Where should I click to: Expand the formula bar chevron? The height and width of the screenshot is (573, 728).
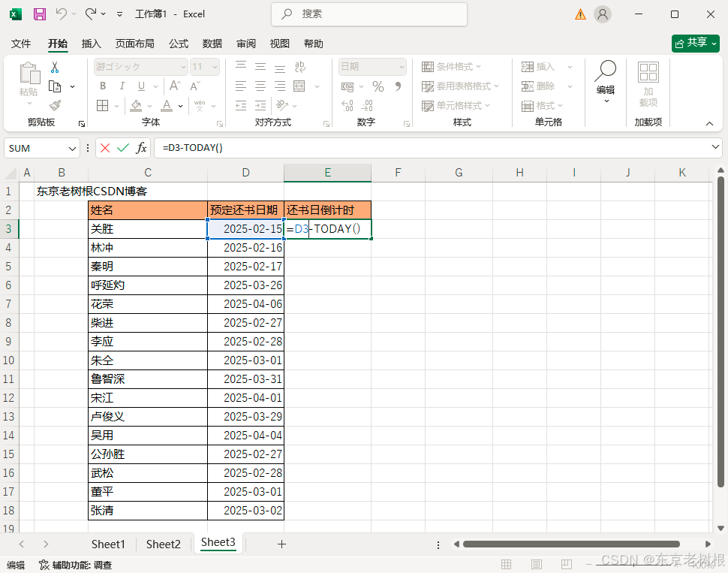pyautogui.click(x=715, y=148)
